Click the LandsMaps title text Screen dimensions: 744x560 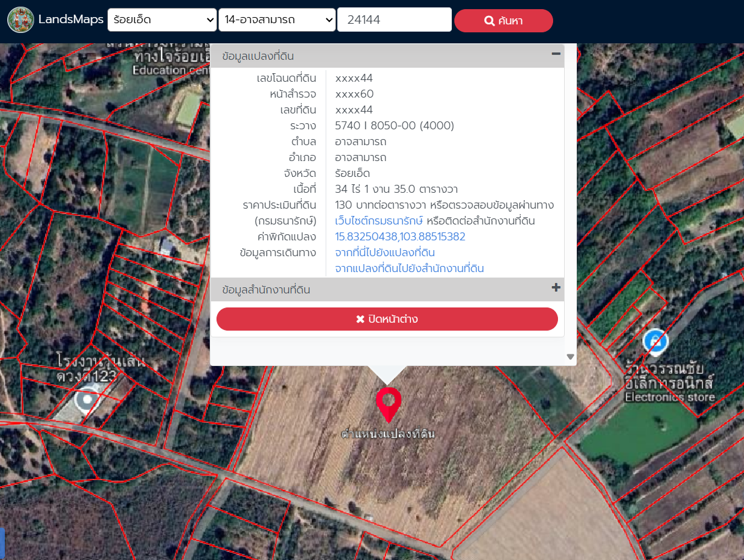[71, 20]
